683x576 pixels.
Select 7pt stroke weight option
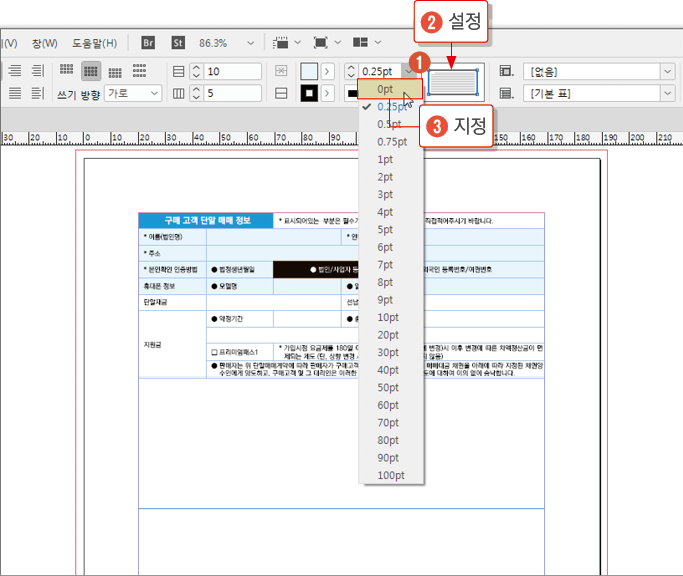[x=391, y=265]
